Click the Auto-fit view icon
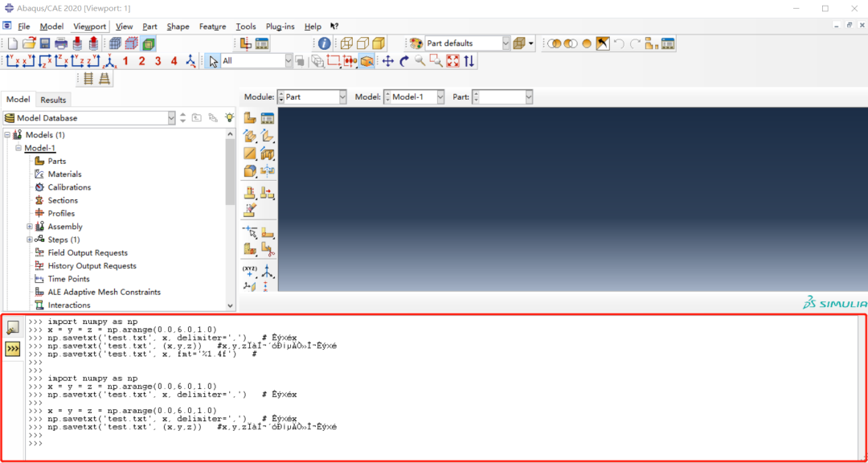Screen dimensions: 868x463 [x=452, y=61]
